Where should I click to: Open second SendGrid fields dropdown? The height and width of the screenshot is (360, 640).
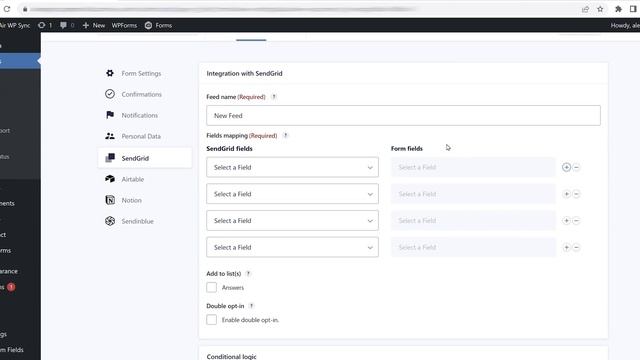pyautogui.click(x=292, y=194)
